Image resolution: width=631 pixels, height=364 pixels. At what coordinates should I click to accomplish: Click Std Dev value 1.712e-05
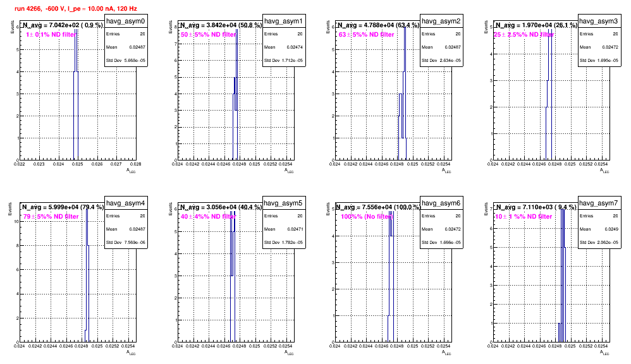point(293,61)
